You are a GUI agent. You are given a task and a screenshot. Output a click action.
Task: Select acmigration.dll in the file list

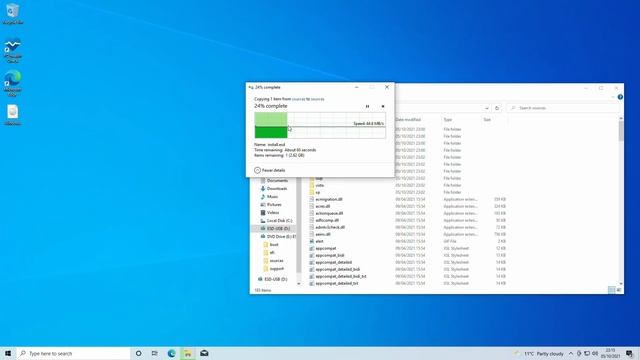point(329,199)
